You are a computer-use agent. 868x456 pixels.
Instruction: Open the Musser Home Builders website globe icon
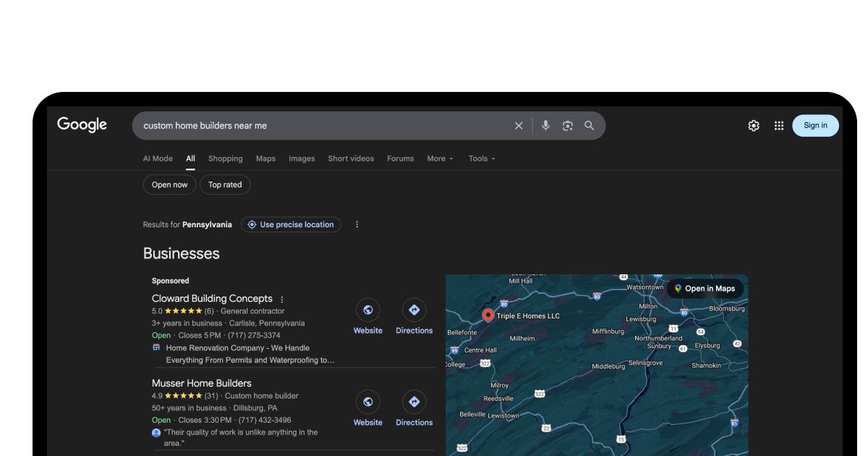click(x=367, y=402)
